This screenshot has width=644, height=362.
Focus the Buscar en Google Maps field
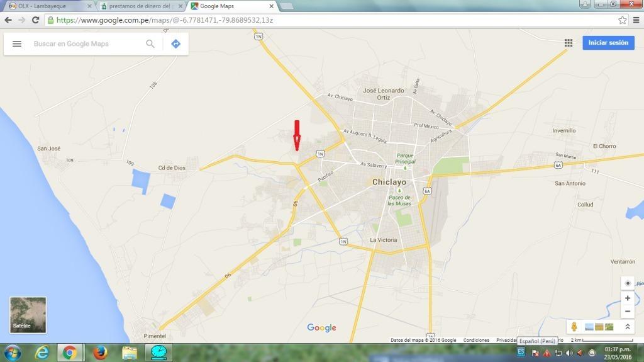(88, 43)
